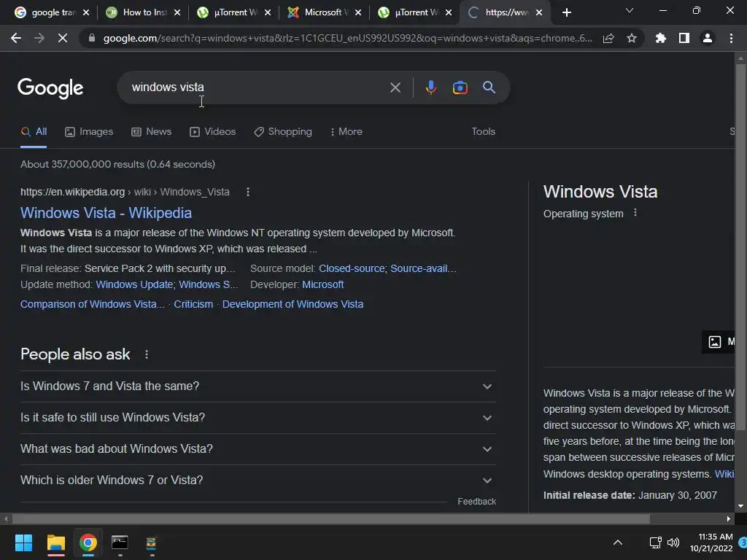
Task: Switch to the Images results tab
Action: pos(89,132)
